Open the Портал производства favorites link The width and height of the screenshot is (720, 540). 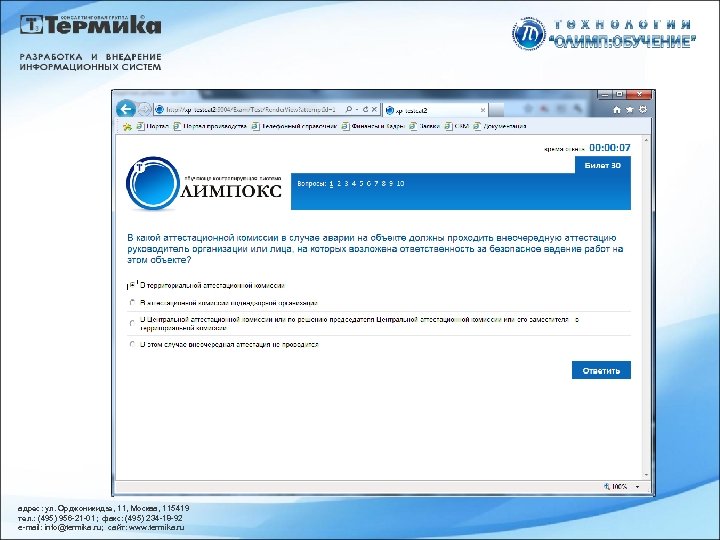pos(210,126)
